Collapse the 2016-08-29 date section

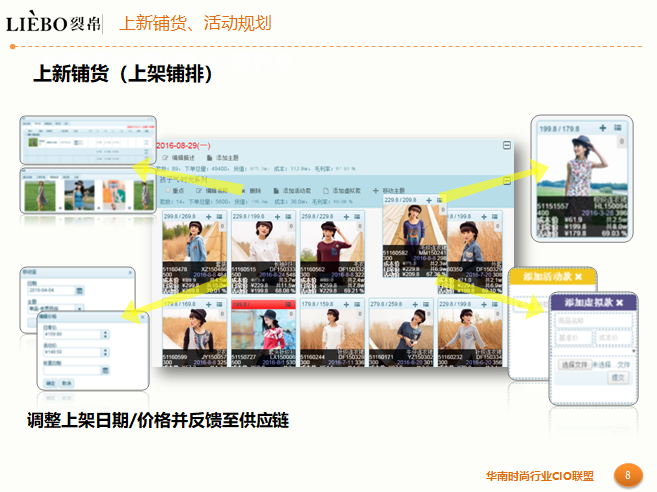(507, 145)
